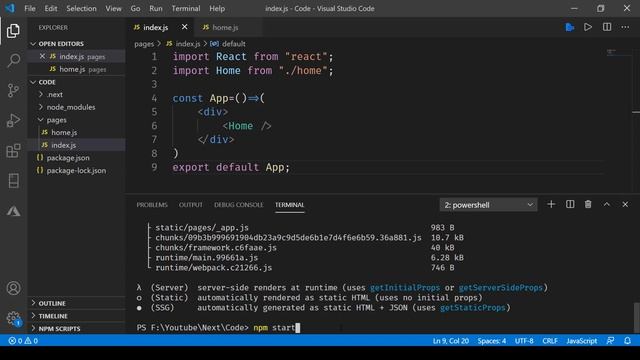Open the Extensions view
This screenshot has height=360, width=640.
pyautogui.click(x=13, y=151)
